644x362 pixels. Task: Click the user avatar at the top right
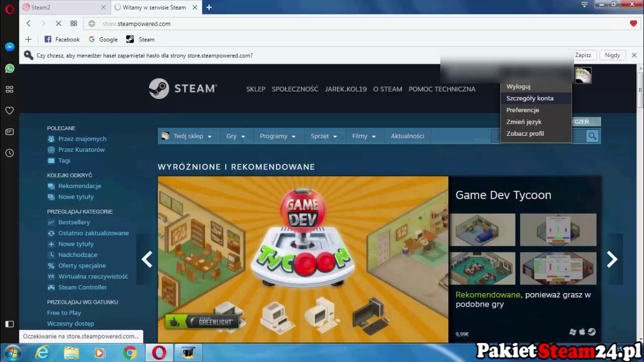[583, 75]
